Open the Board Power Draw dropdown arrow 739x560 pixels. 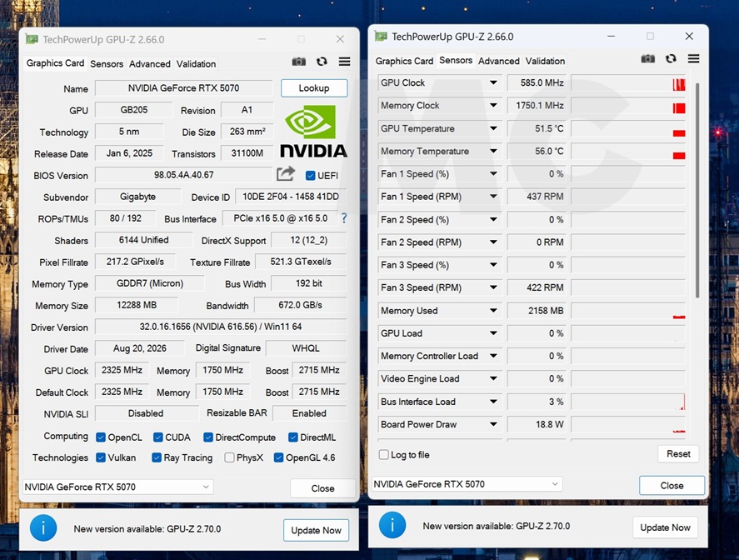pos(493,424)
